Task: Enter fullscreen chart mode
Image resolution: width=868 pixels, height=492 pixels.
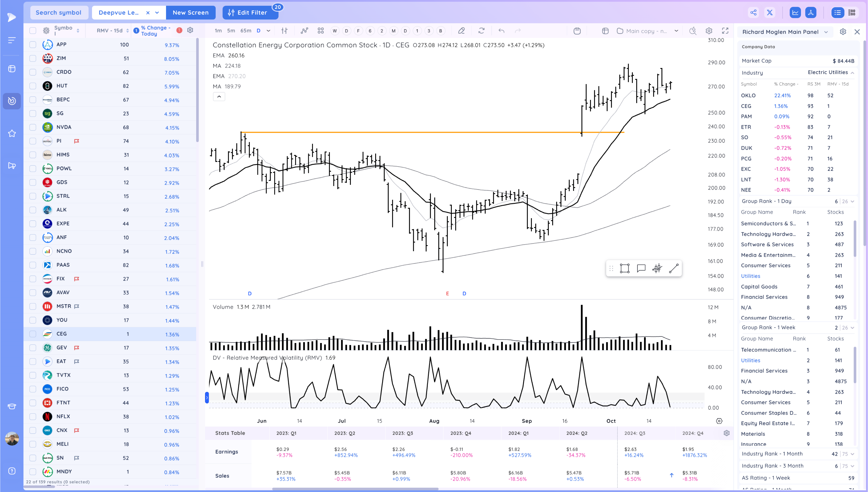Action: 725,31
